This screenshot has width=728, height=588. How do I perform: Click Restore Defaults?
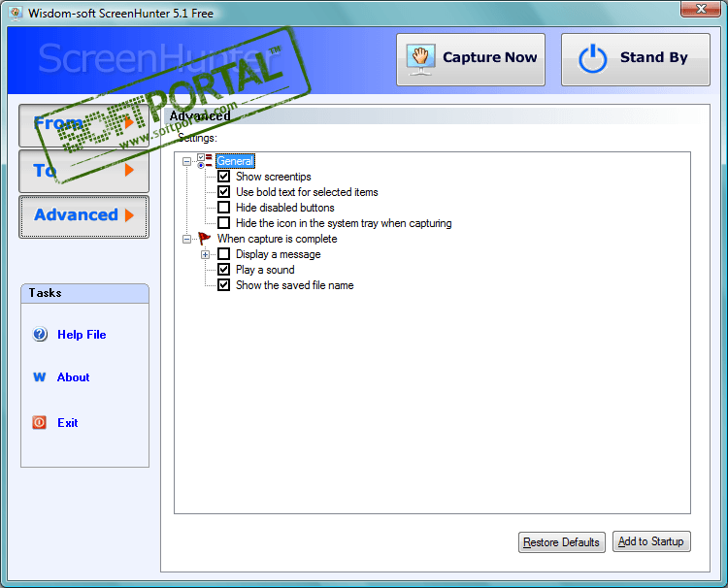coord(562,542)
